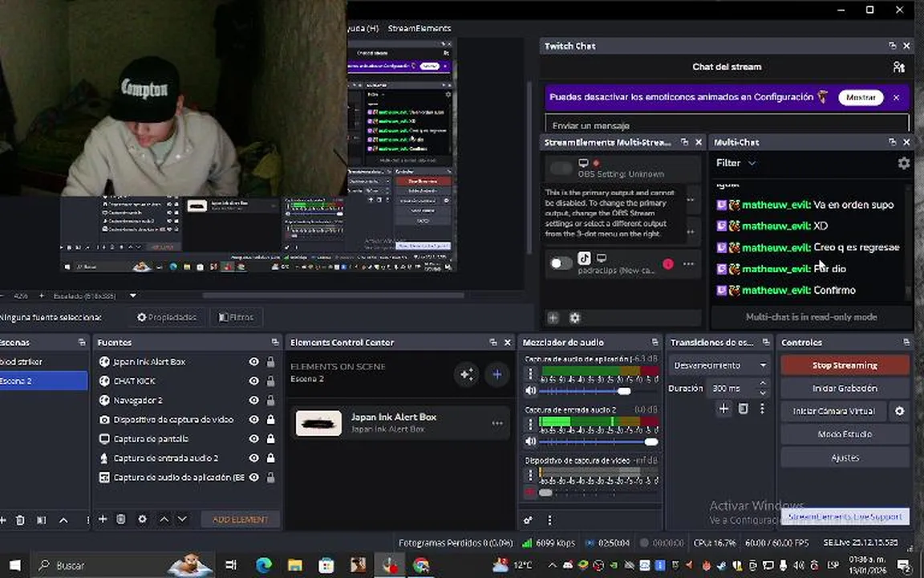Image resolution: width=924 pixels, height=578 pixels.
Task: Open the Japan Ink Alert Box options menu
Action: coord(497,423)
